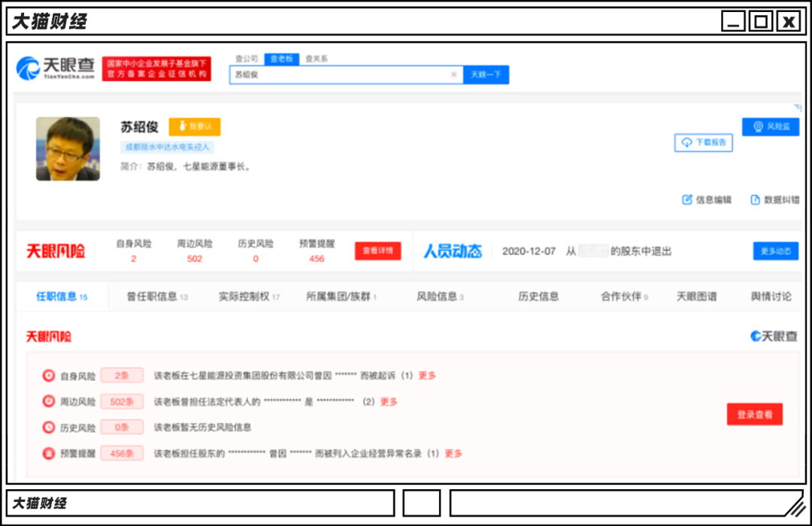Click the red 登录查看 button
The image size is (812, 526).
(755, 414)
